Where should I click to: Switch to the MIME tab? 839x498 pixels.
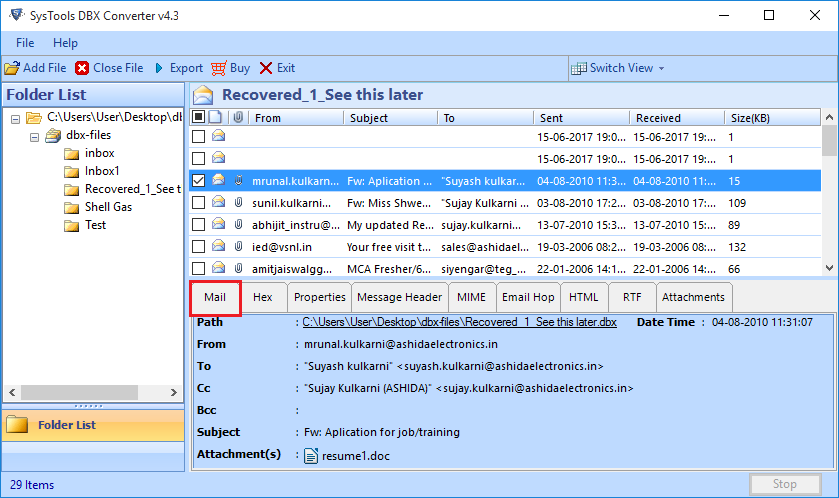coord(471,297)
